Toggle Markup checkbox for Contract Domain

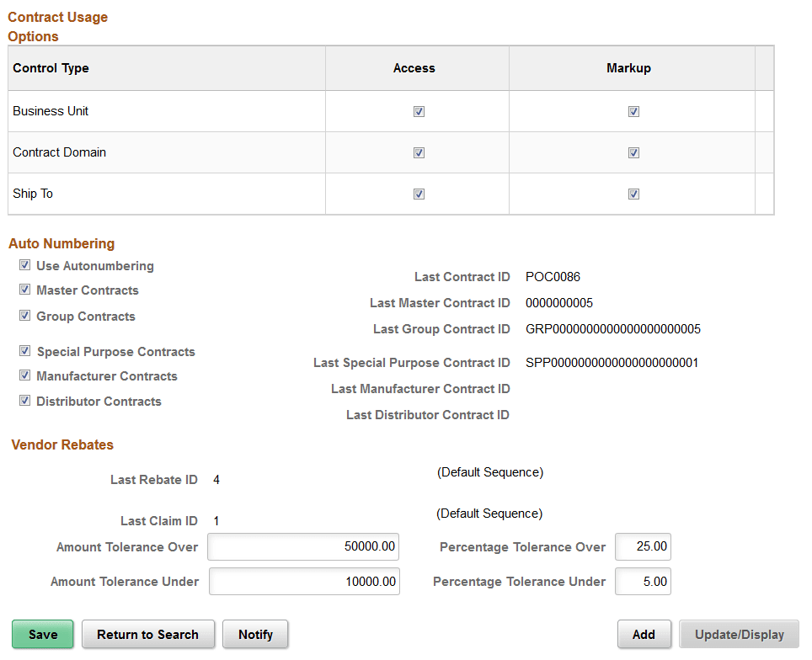coord(633,152)
